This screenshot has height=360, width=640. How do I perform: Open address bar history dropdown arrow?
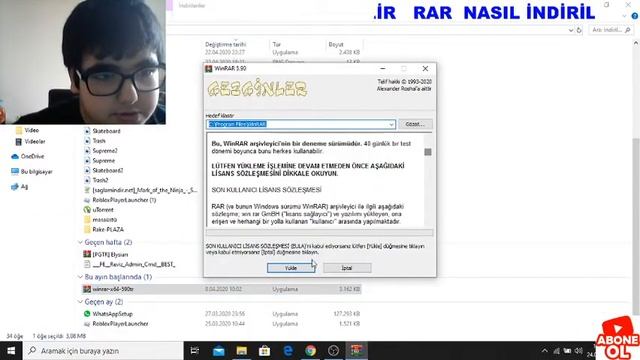[x=571, y=30]
